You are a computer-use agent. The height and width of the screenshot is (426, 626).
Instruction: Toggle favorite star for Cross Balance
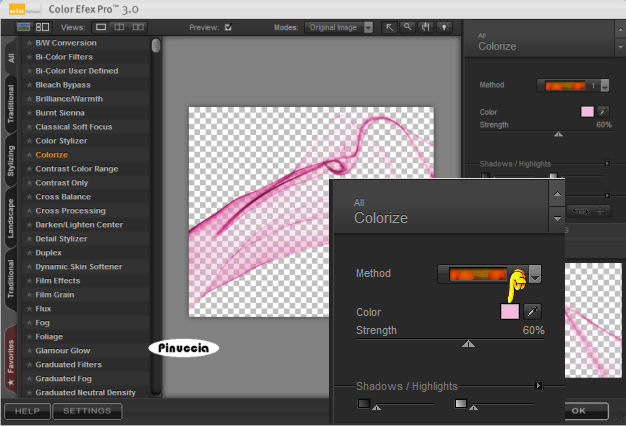29,196
